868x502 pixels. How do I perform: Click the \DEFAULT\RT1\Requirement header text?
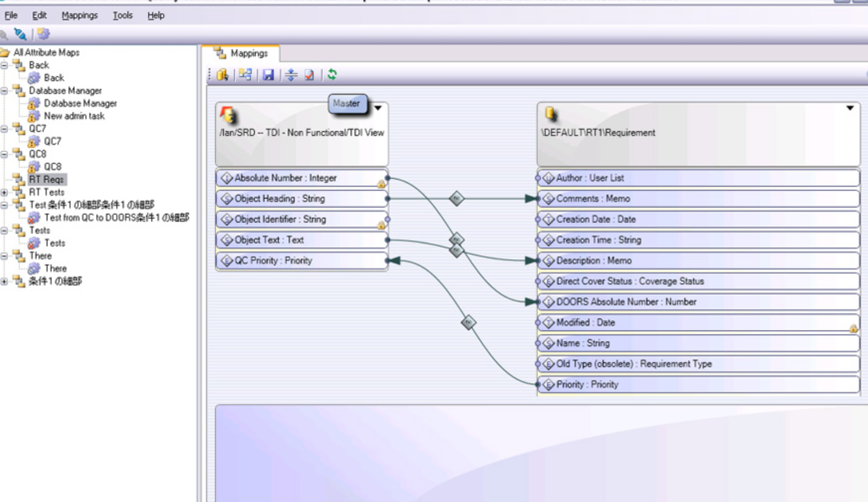(598, 133)
